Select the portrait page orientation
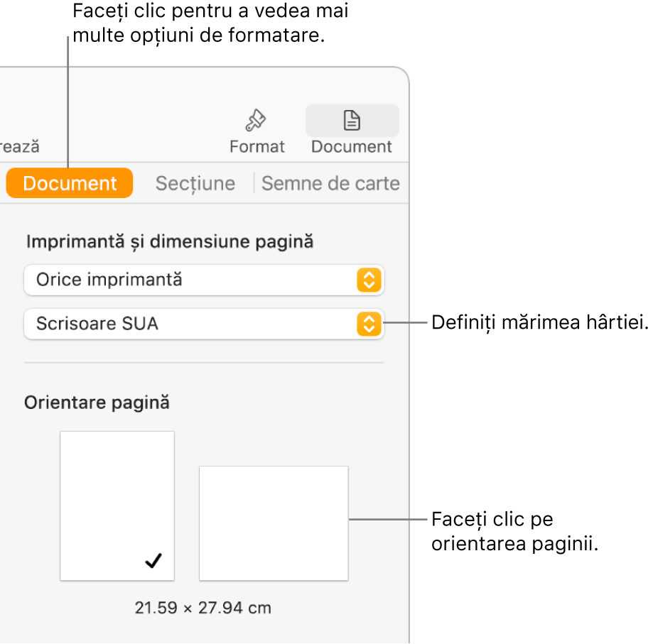Image resolution: width=658 pixels, height=644 pixels. pyautogui.click(x=117, y=505)
